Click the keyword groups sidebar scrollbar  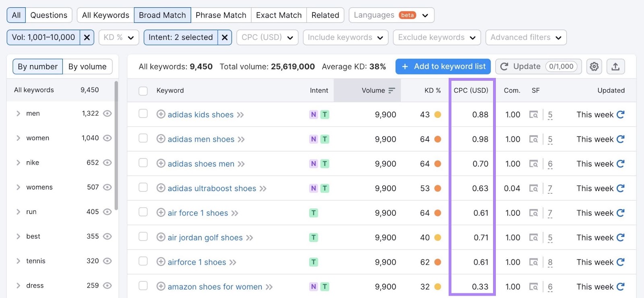116,146
